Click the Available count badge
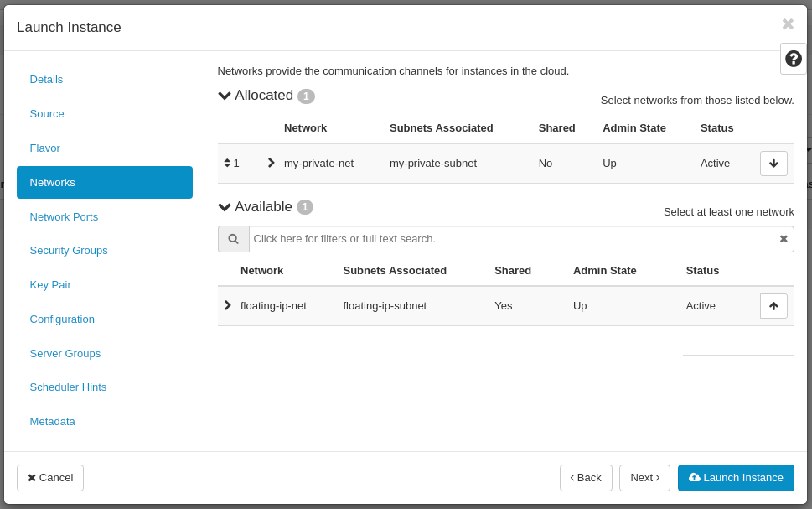812x509 pixels. tap(303, 207)
